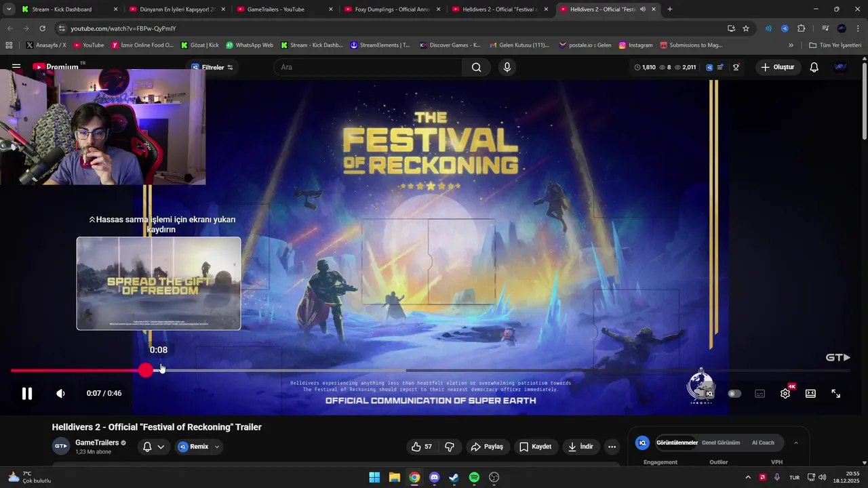Click the Oluştur create button

(x=777, y=67)
